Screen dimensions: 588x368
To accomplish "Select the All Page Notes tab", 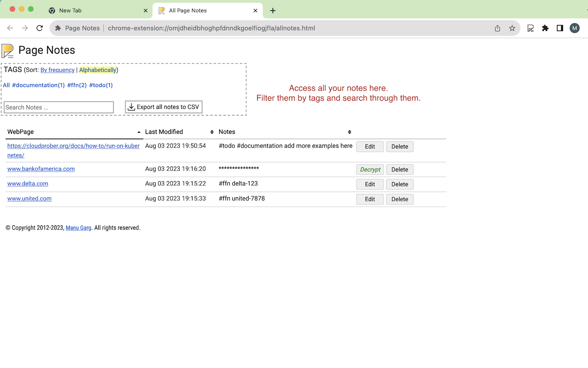I will [x=208, y=11].
